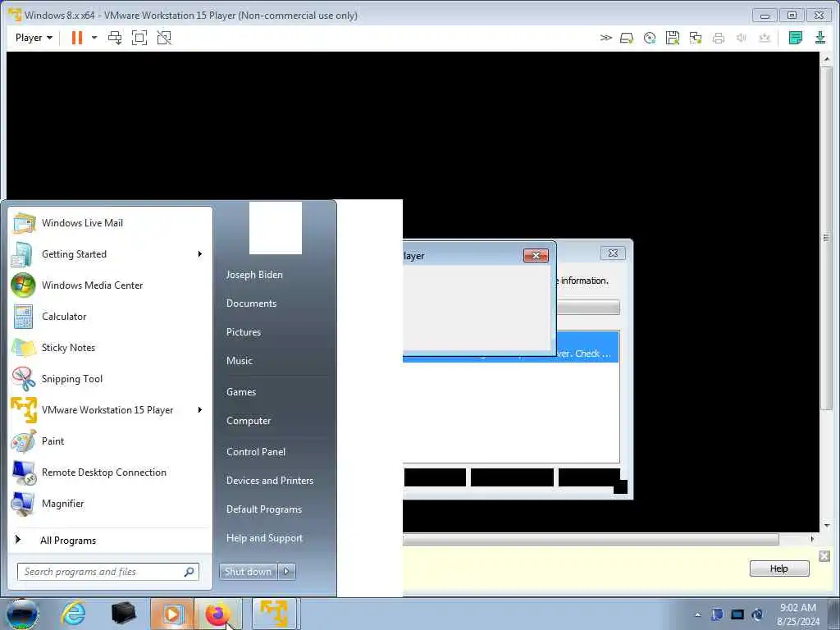
Task: Click the USB device icon in toolbar
Action: [765, 38]
